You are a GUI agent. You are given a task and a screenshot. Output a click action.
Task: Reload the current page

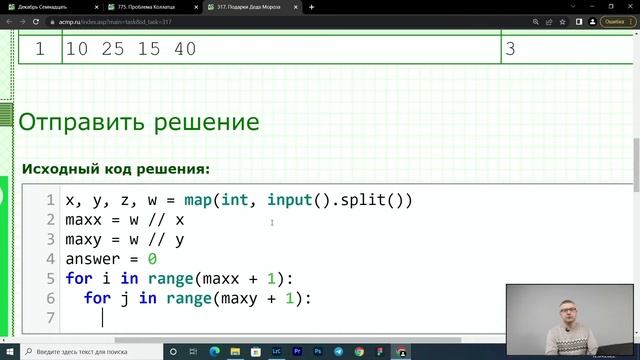36,22
